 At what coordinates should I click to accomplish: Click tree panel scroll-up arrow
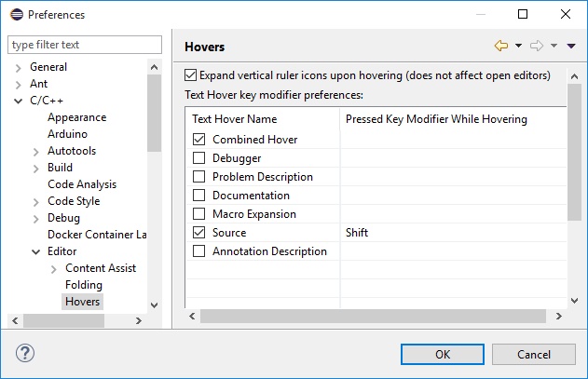coord(154,67)
